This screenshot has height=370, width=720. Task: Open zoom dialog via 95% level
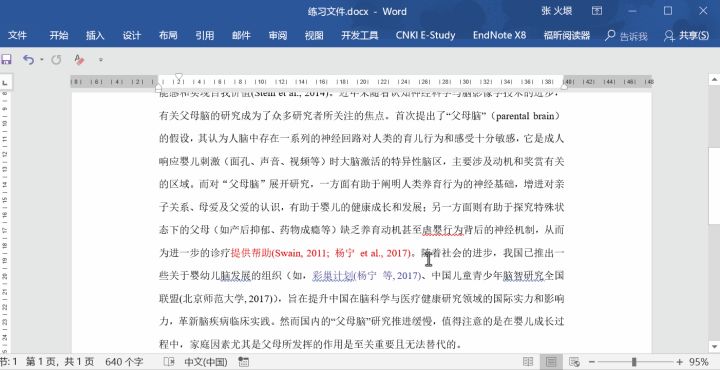click(x=699, y=362)
